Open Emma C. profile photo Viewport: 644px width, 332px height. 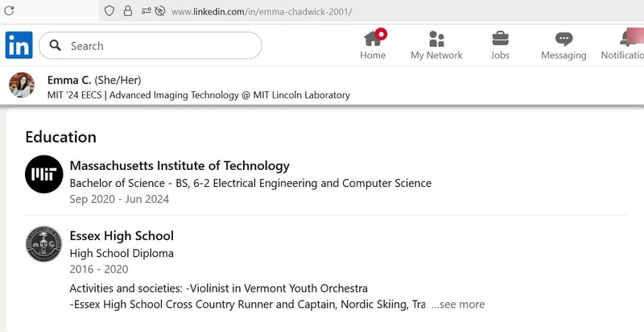[22, 85]
